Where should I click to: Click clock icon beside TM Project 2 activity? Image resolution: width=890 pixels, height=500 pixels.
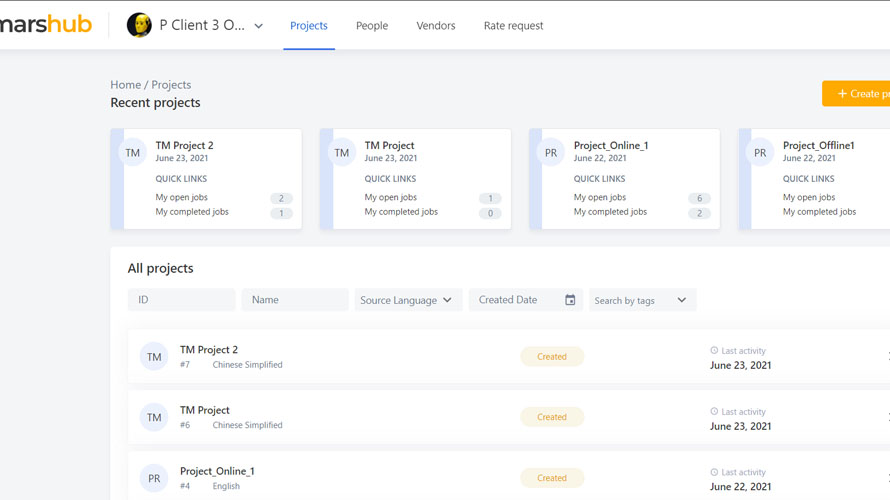click(x=714, y=351)
